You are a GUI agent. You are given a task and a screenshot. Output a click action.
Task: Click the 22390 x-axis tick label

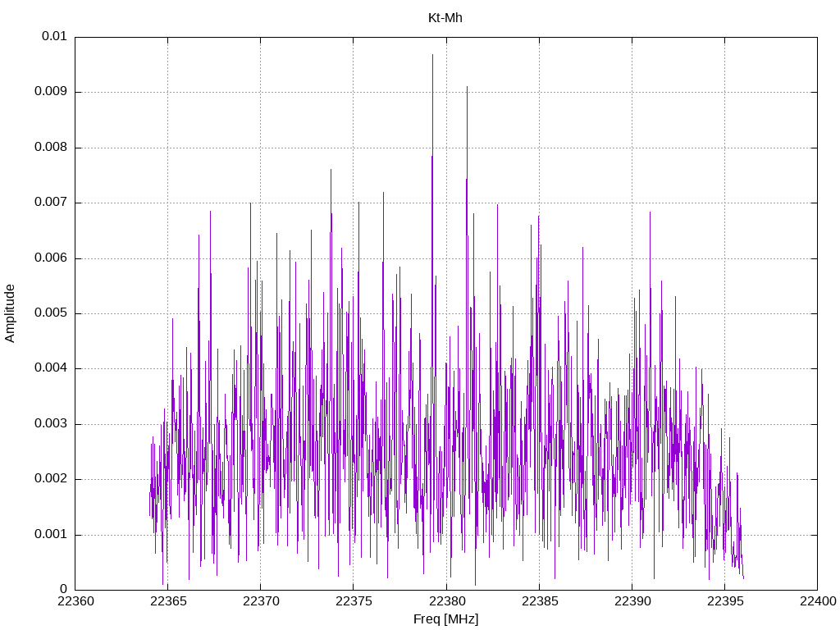[632, 601]
